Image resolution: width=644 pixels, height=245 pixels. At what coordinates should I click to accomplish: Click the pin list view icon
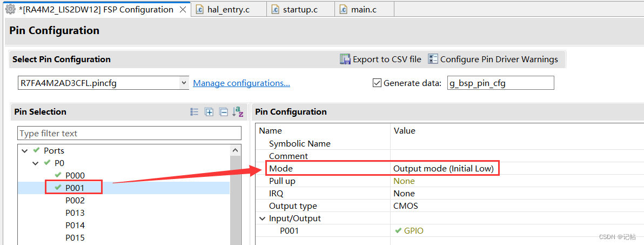pos(194,112)
